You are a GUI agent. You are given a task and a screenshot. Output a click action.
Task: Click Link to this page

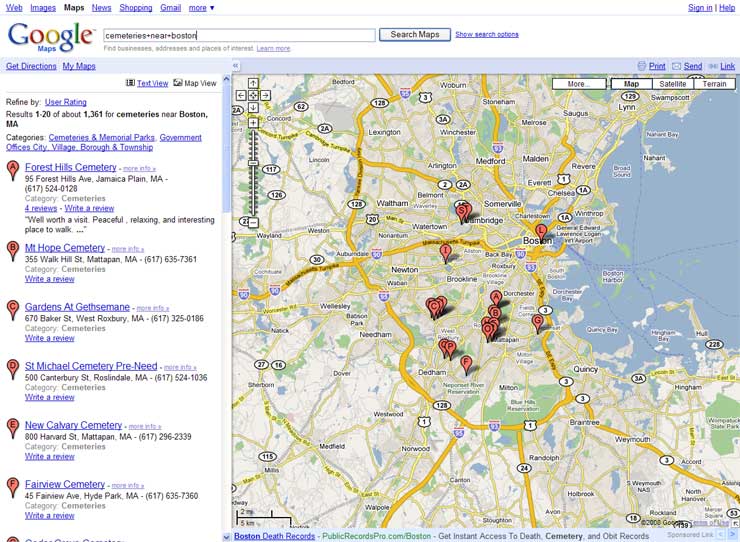point(727,66)
